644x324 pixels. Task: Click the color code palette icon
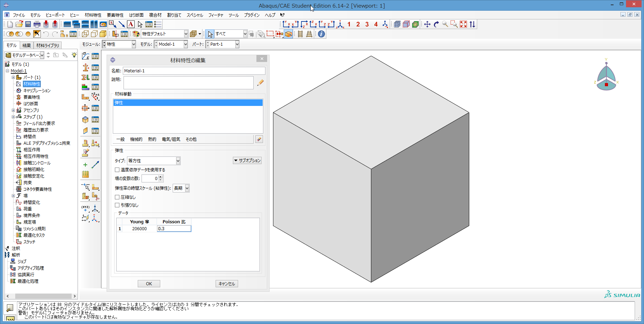click(136, 34)
